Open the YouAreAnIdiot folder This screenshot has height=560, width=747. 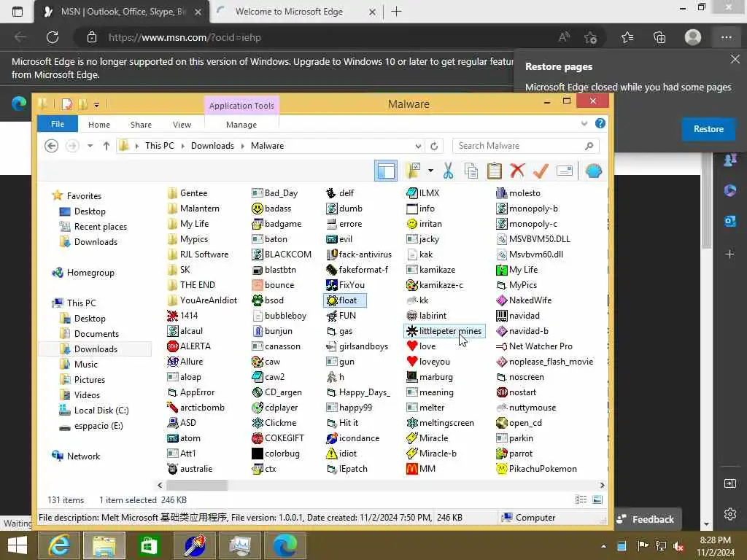[x=203, y=300]
